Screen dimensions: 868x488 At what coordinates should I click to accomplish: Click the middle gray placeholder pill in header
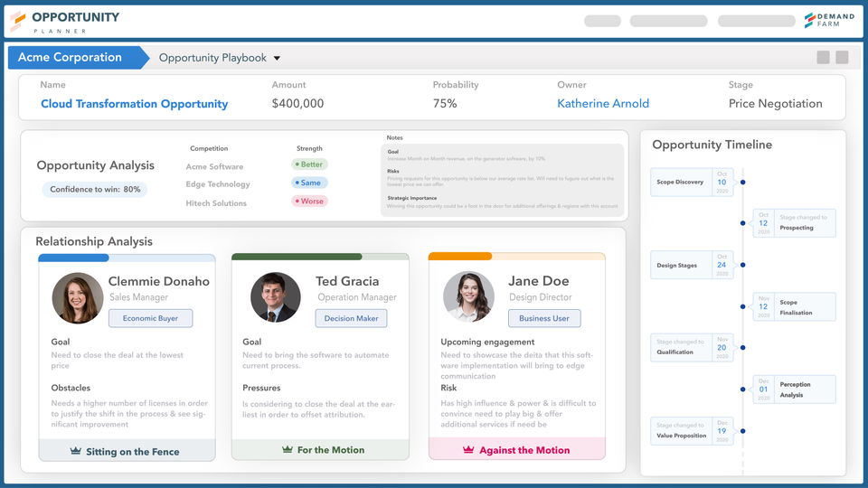pos(669,21)
